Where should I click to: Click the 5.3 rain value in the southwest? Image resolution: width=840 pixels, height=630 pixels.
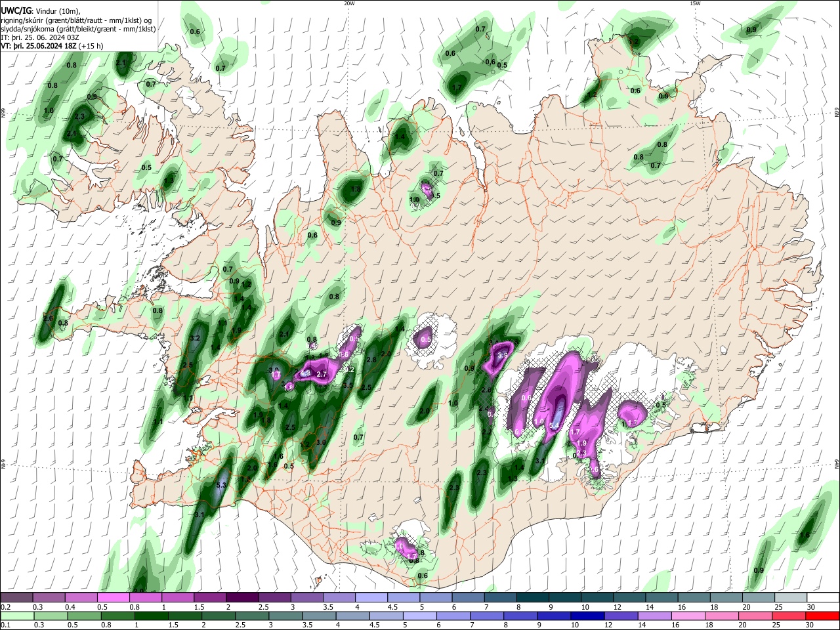point(221,485)
